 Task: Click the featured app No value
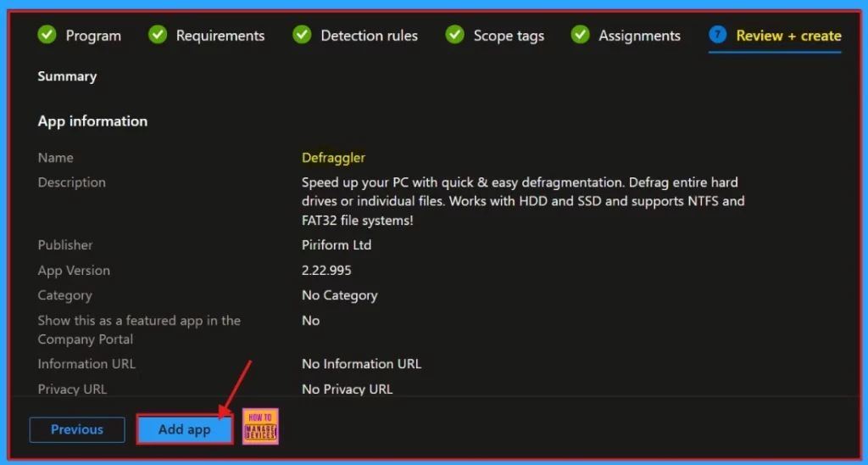(x=310, y=321)
